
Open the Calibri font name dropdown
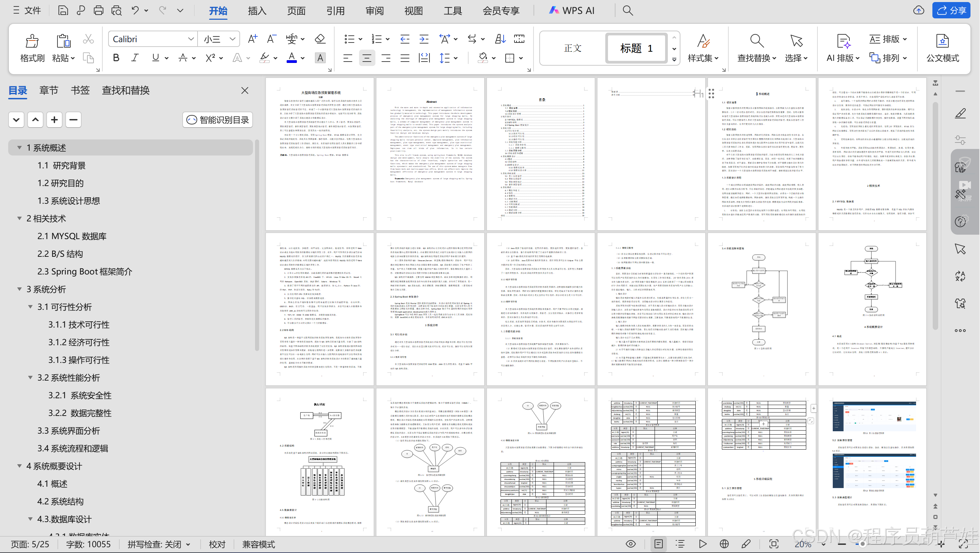[x=191, y=39]
